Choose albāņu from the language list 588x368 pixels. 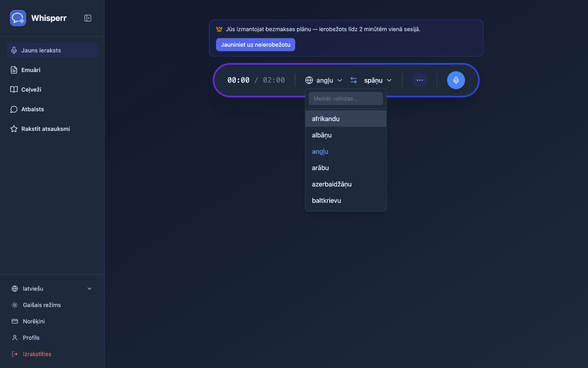pyautogui.click(x=346, y=135)
